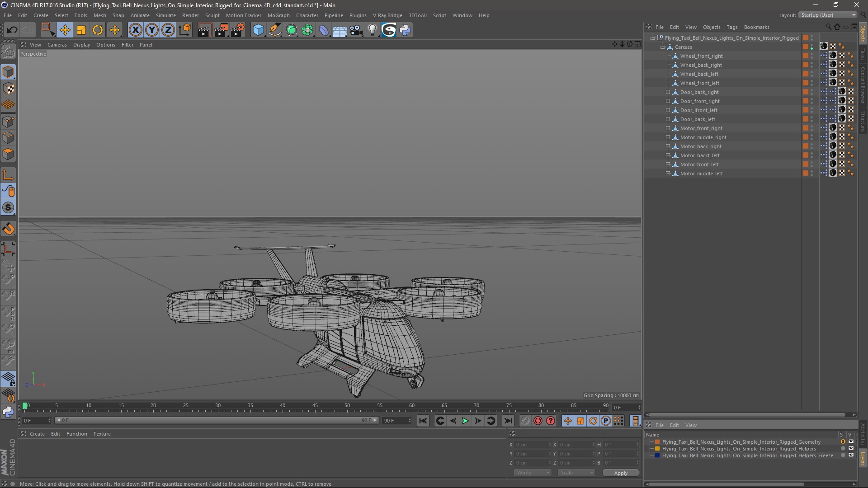Open material manager Texture menu
868x488 pixels.
102,434
